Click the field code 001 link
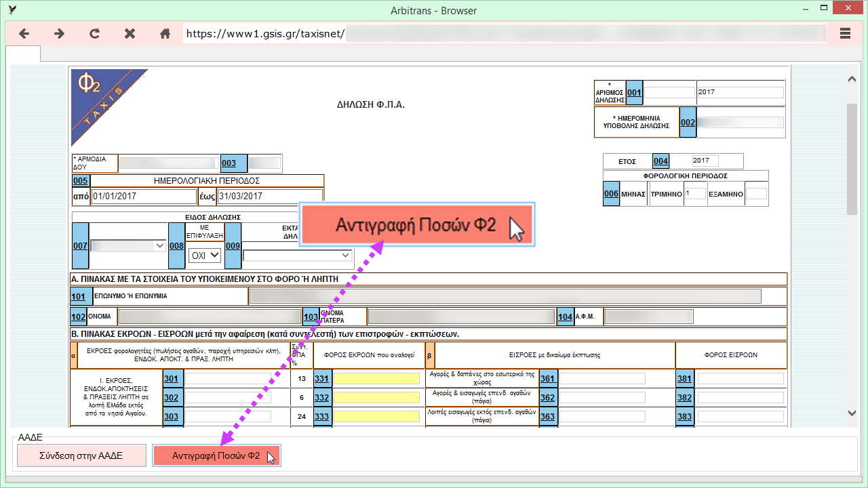This screenshot has height=488, width=868. [634, 93]
